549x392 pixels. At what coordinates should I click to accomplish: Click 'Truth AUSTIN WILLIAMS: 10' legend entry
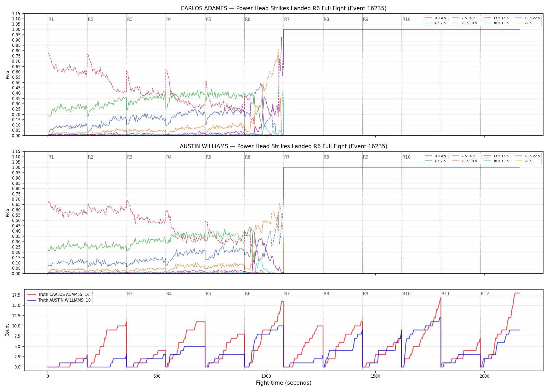click(59, 300)
